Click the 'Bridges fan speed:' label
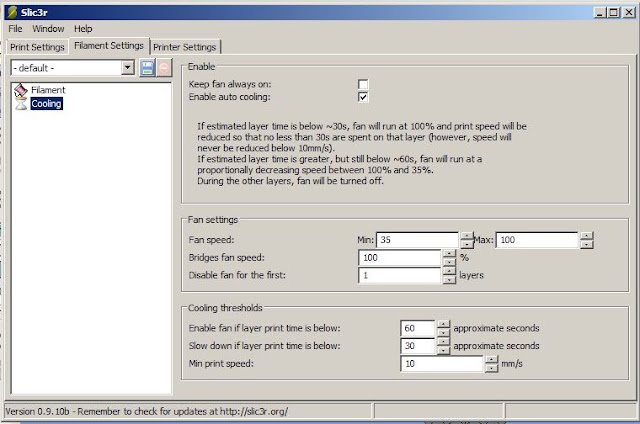Image resolution: width=640 pixels, height=424 pixels. [x=227, y=258]
